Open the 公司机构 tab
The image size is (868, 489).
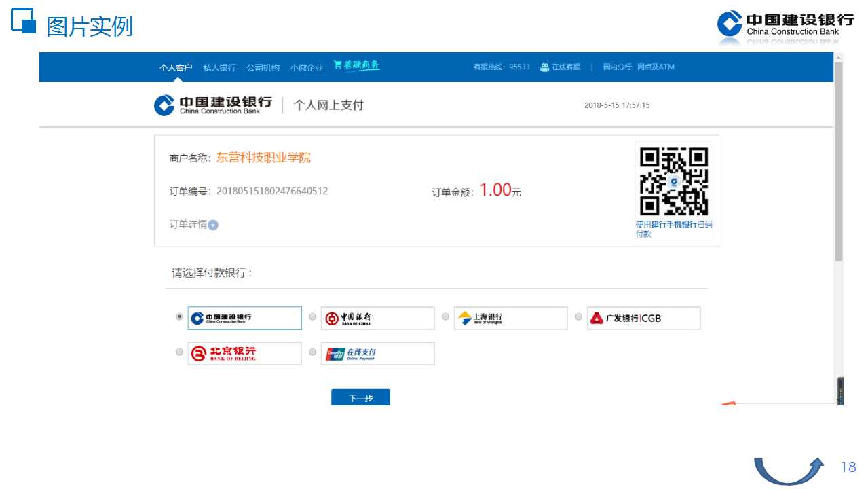point(263,67)
